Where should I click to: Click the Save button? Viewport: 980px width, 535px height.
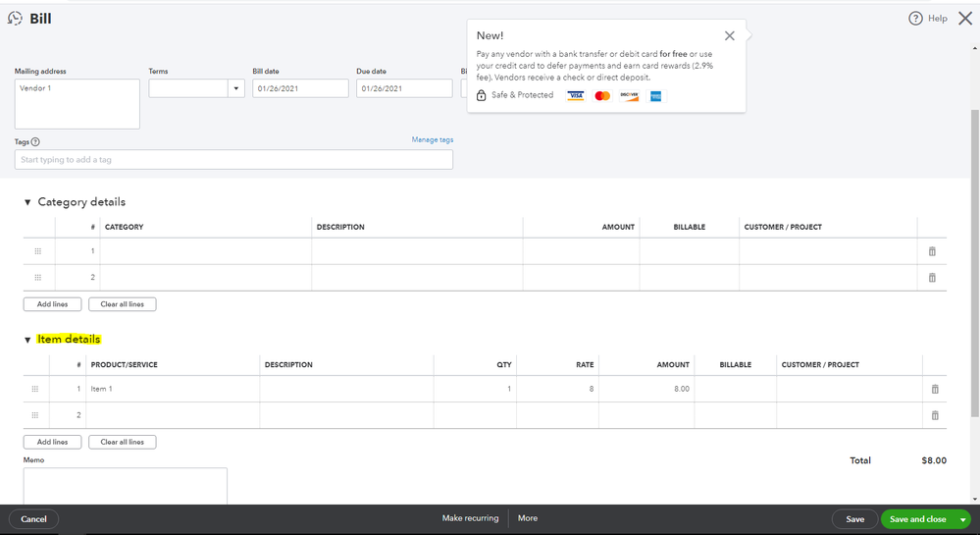click(x=855, y=518)
